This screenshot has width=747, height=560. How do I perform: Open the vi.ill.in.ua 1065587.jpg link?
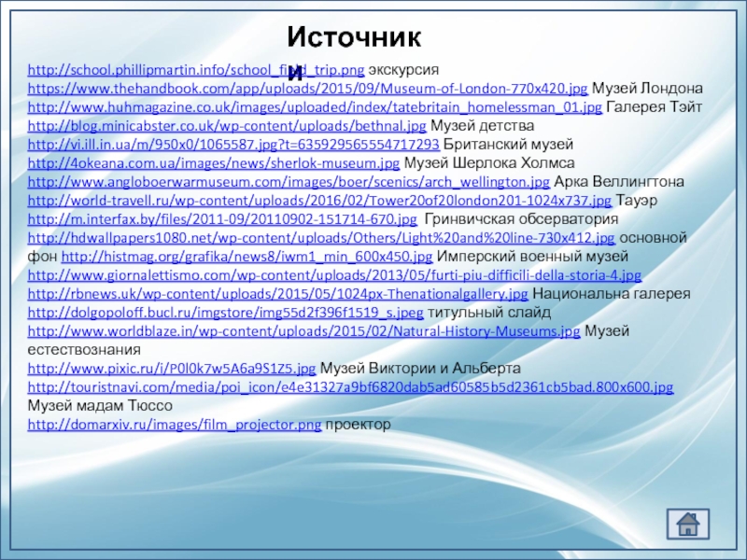click(x=233, y=145)
